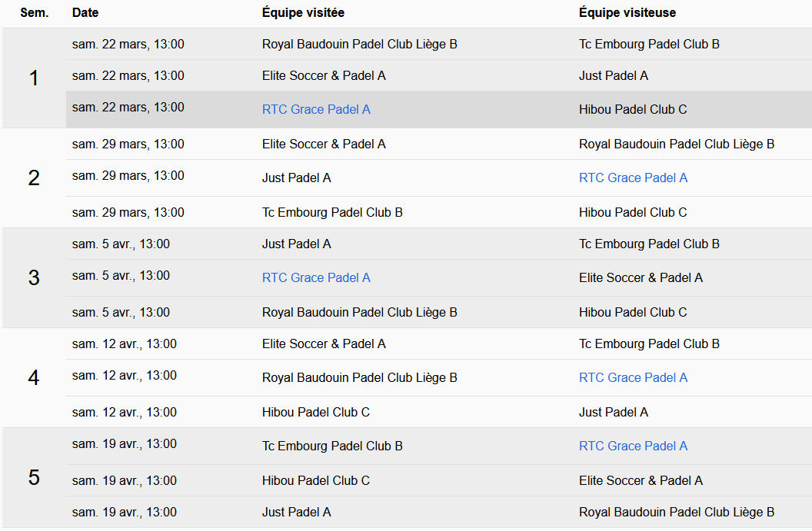Open RTC Grace Padel A link dated 5 avr.
The height and width of the screenshot is (531, 812).
pos(316,277)
